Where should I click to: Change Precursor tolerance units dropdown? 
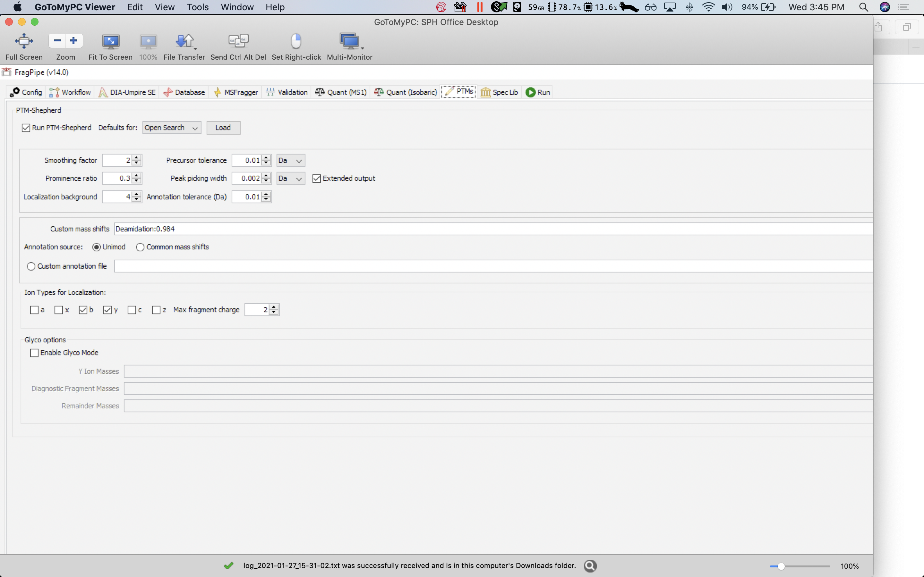click(290, 160)
